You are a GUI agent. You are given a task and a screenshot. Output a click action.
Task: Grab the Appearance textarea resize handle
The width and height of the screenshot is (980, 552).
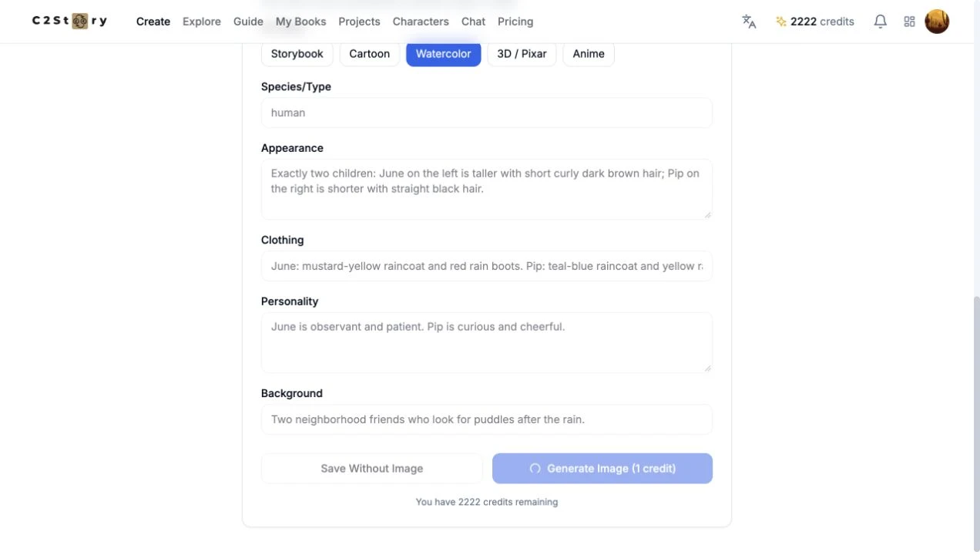707,214
